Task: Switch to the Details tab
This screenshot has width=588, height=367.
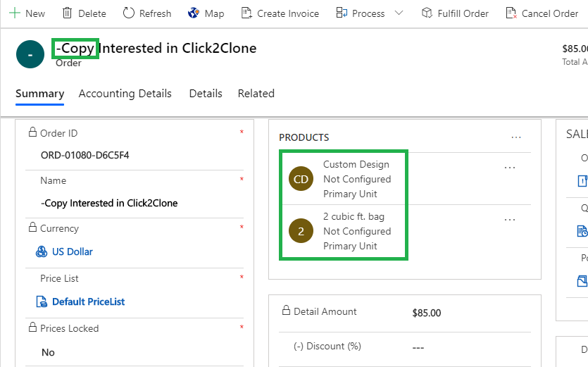Action: 206,94
